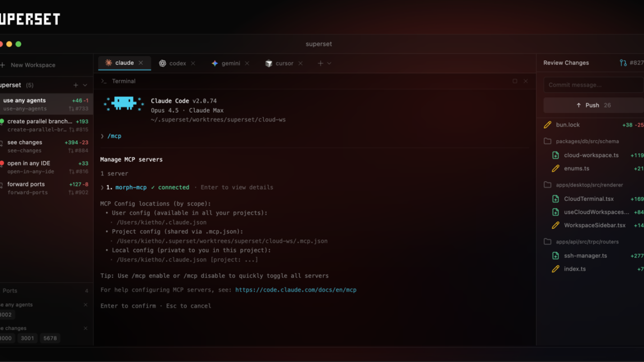Click the claude starburst tab icon
644x362 pixels.
point(109,63)
